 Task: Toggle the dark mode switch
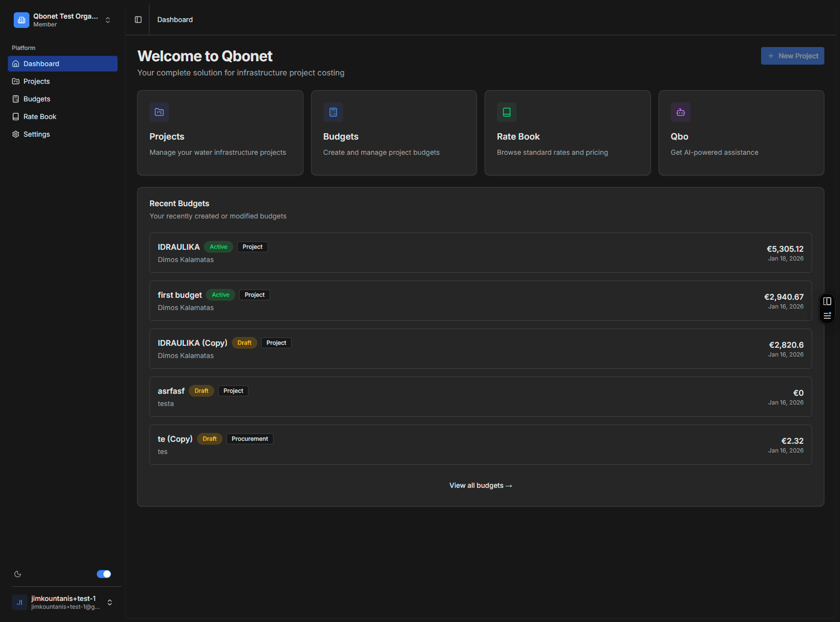pos(104,574)
